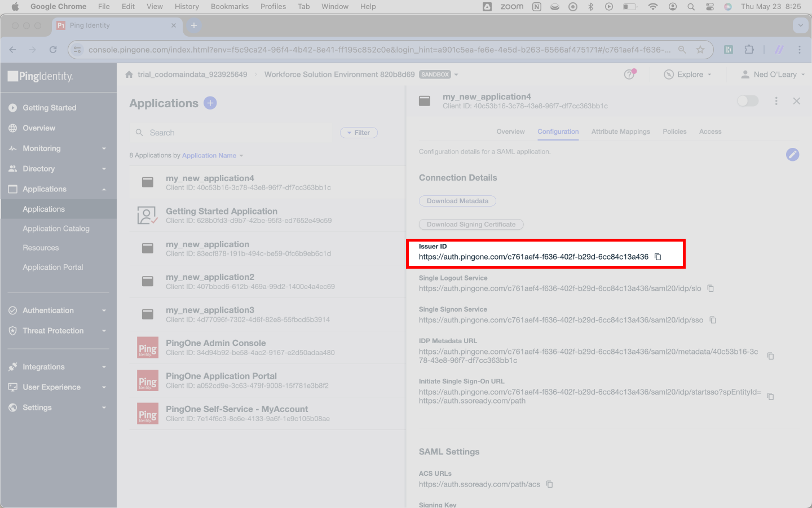The width and height of the screenshot is (812, 508).
Task: Click the Download Metadata button
Action: (x=457, y=201)
